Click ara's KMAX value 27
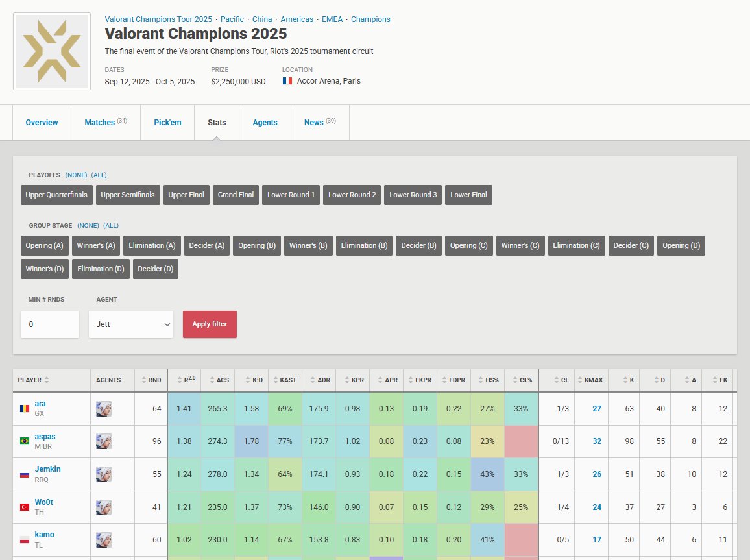This screenshot has height=560, width=750. pyautogui.click(x=596, y=409)
